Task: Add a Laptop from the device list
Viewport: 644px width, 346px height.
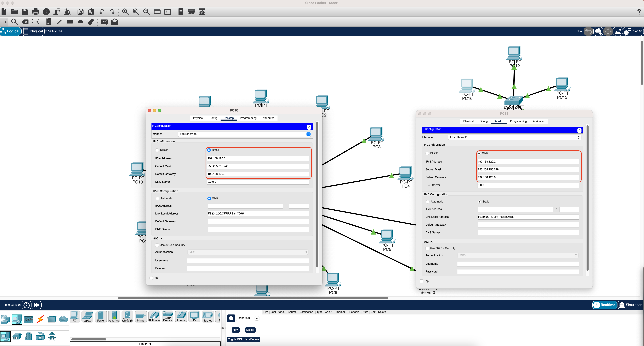Action: tap(87, 317)
